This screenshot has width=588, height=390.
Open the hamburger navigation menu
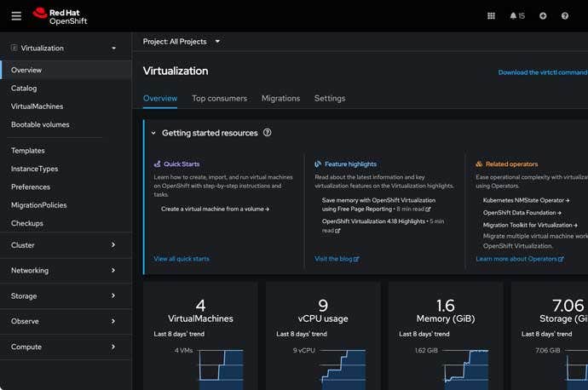point(16,15)
